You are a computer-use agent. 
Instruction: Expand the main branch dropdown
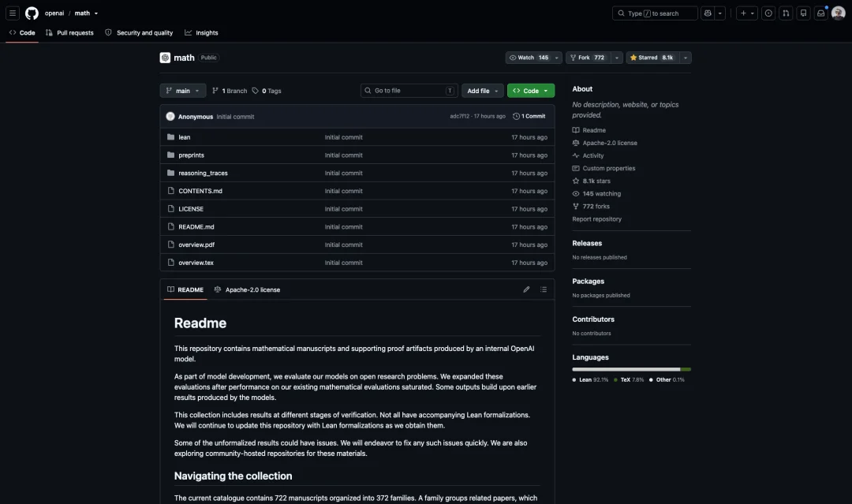coord(182,91)
